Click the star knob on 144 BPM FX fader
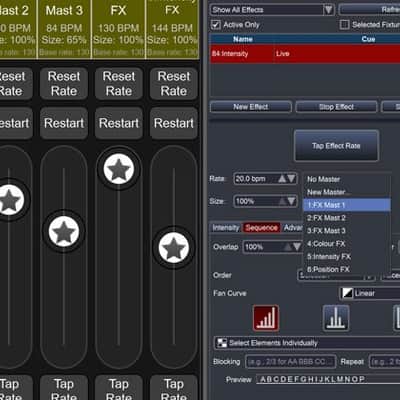Viewport: 400px width, 400px height. (x=173, y=248)
